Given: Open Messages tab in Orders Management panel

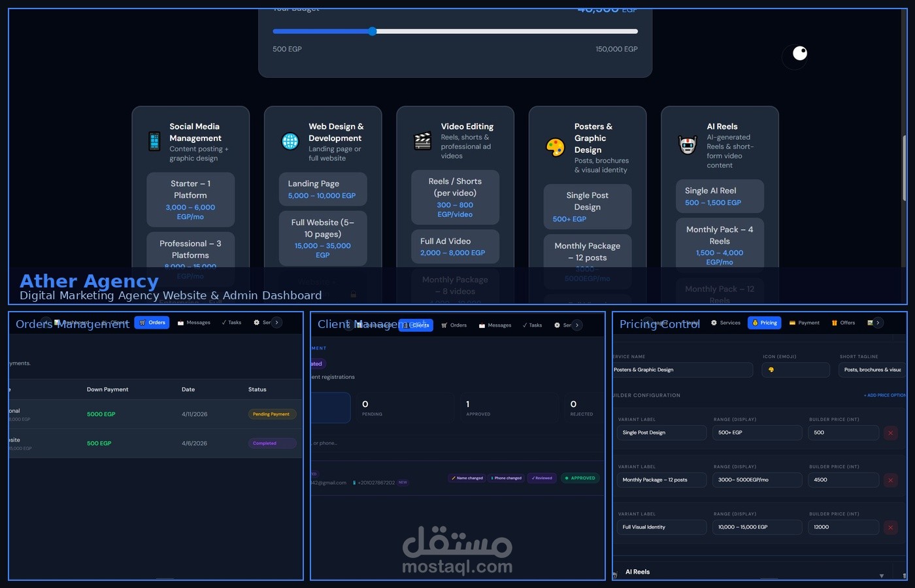Looking at the screenshot, I should 194,322.
